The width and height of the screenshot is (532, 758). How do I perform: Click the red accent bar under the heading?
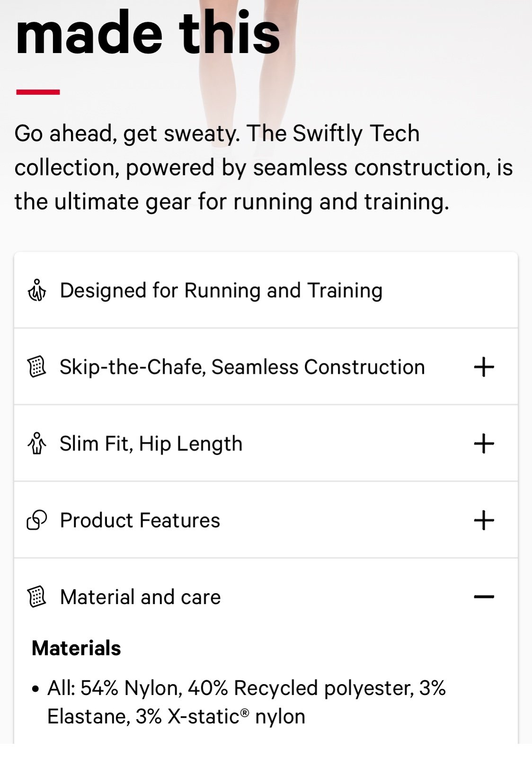click(x=38, y=92)
